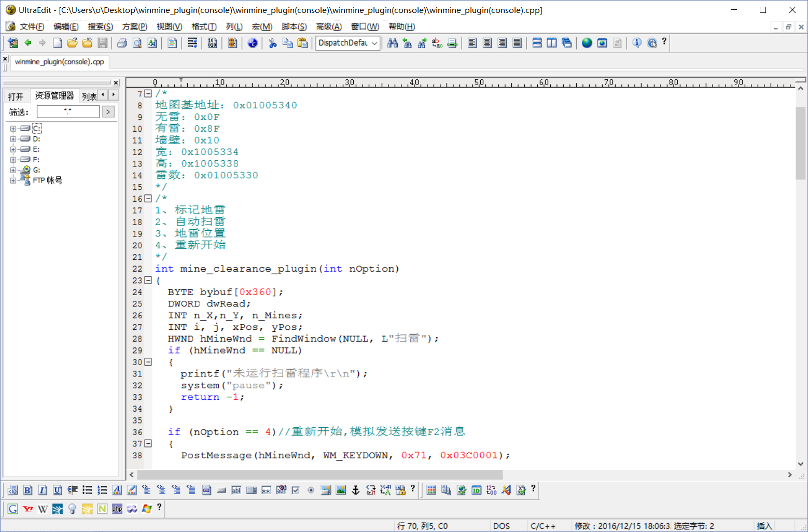
Task: Toggle Hex Mode 10/010 button
Action: (212, 43)
